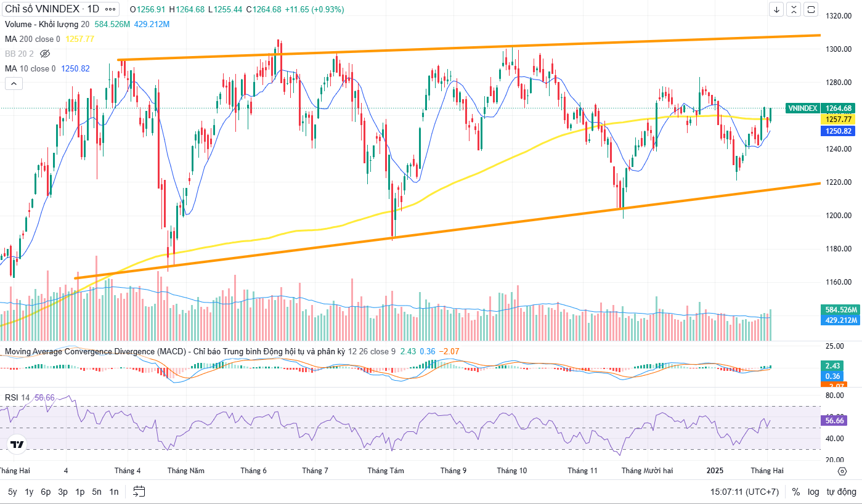Click the 0.36 MACD scale label
The height and width of the screenshot is (504, 862).
click(x=833, y=376)
